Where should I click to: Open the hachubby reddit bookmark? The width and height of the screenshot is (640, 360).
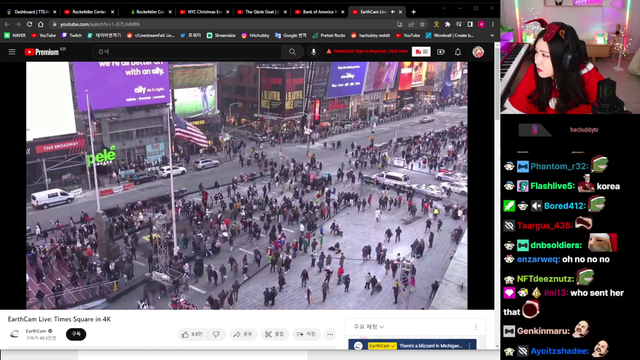tap(370, 36)
